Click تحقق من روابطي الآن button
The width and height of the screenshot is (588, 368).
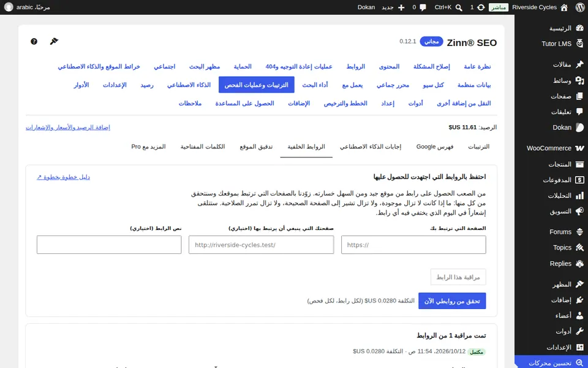click(452, 301)
